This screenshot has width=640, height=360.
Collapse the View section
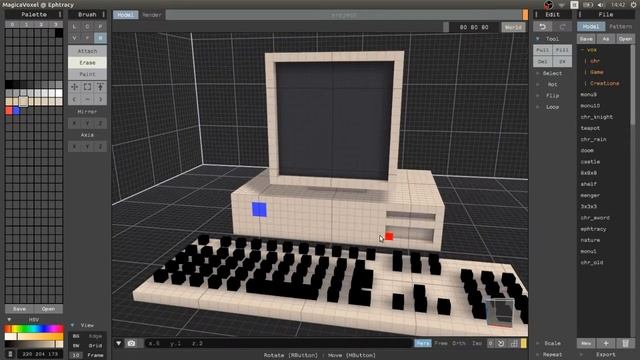[x=72, y=325]
